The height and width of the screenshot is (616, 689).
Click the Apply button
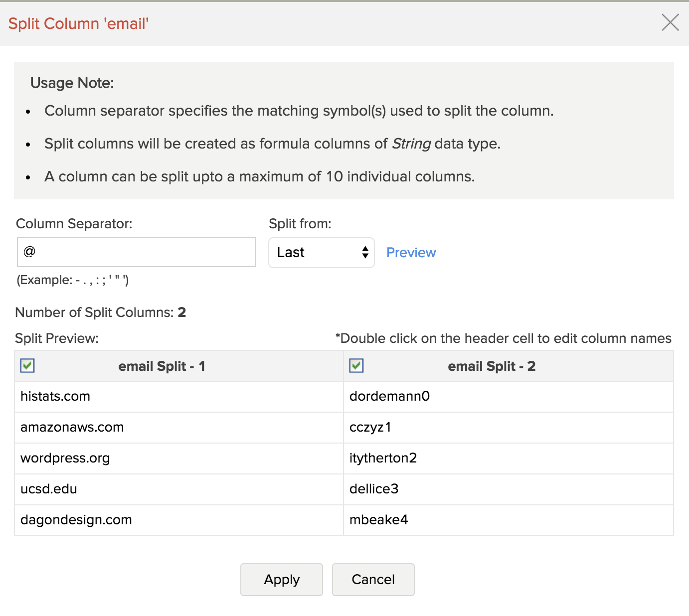tap(282, 580)
